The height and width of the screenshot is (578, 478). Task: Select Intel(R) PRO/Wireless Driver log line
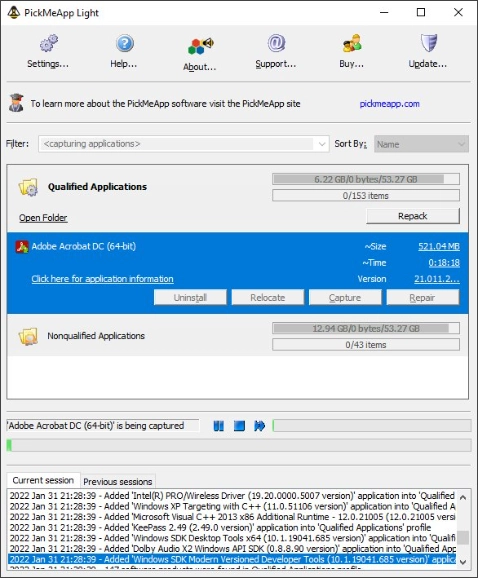(232, 496)
